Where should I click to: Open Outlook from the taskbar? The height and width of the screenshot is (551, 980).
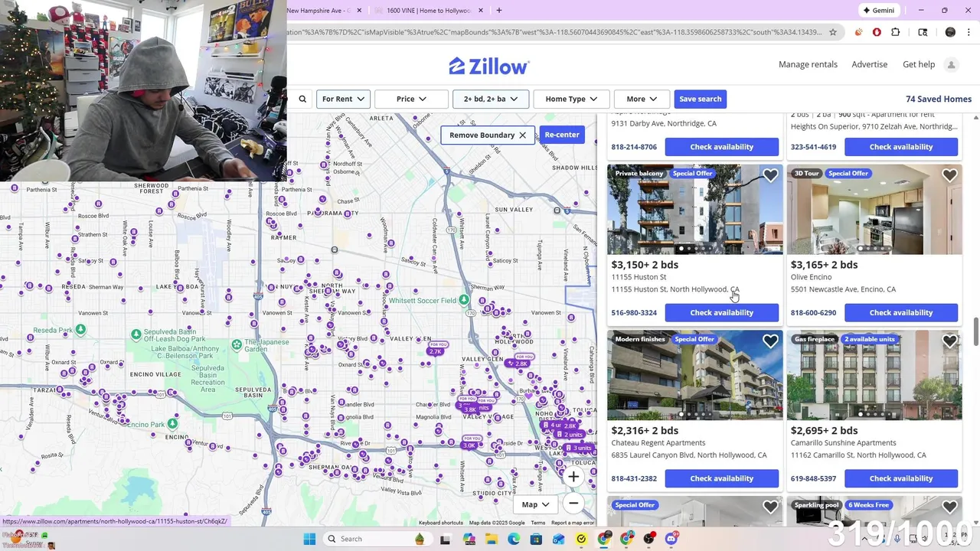point(559,539)
